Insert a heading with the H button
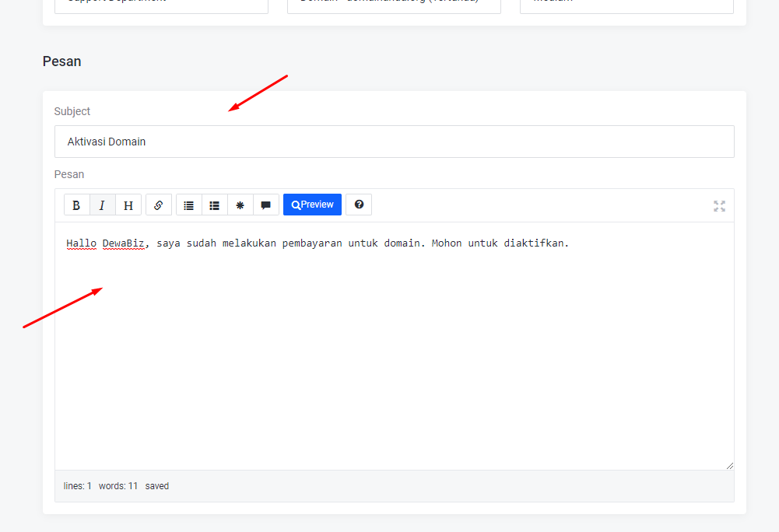 (128, 205)
